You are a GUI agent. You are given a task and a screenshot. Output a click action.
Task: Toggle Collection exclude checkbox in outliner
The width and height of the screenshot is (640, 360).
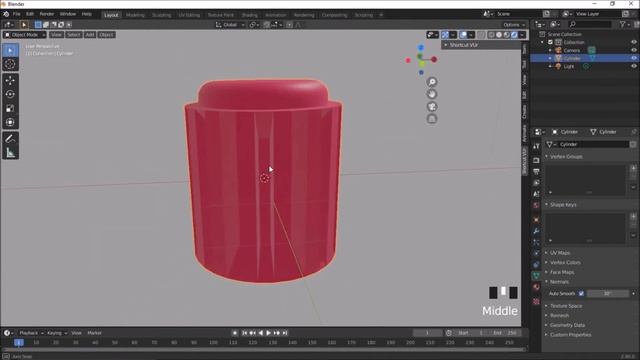[550, 42]
